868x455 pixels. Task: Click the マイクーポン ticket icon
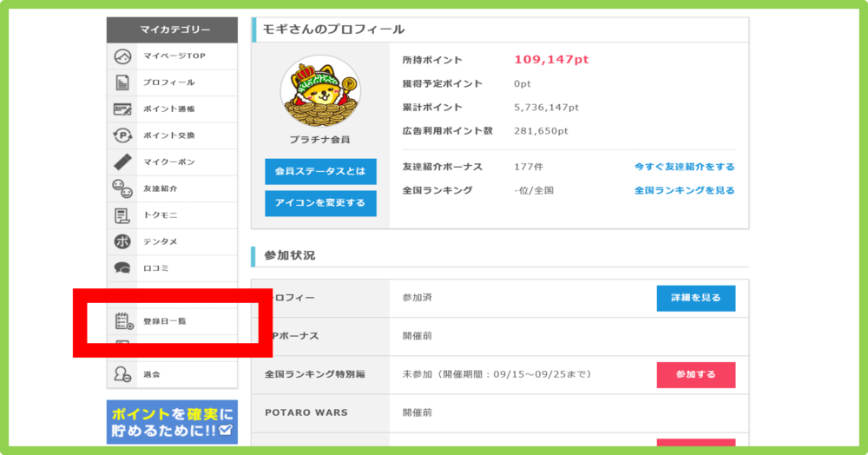[122, 162]
